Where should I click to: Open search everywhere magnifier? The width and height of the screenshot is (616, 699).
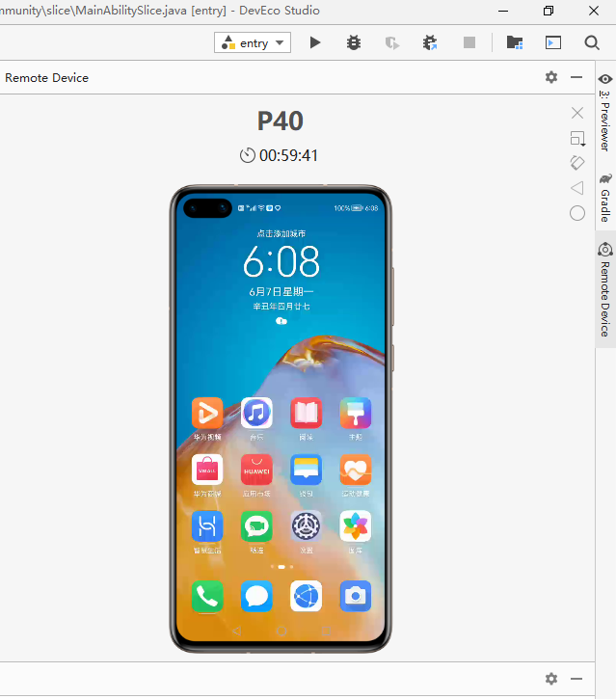[592, 42]
